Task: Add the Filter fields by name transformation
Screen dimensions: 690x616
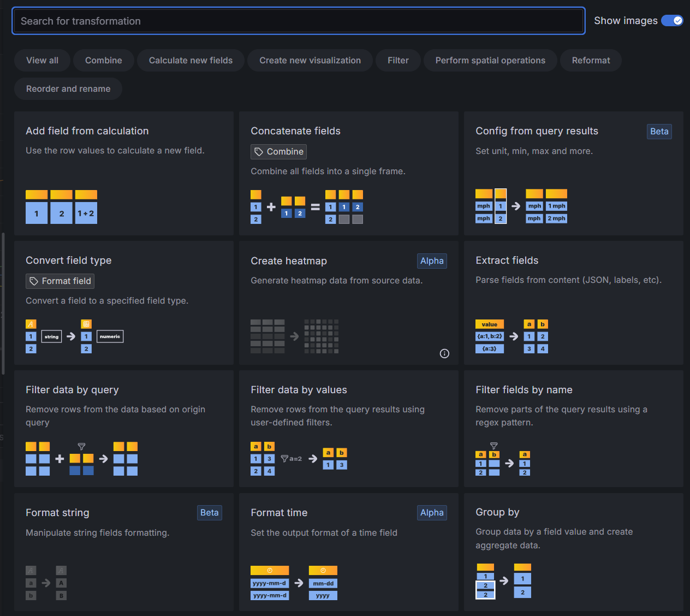Action: tap(573, 428)
